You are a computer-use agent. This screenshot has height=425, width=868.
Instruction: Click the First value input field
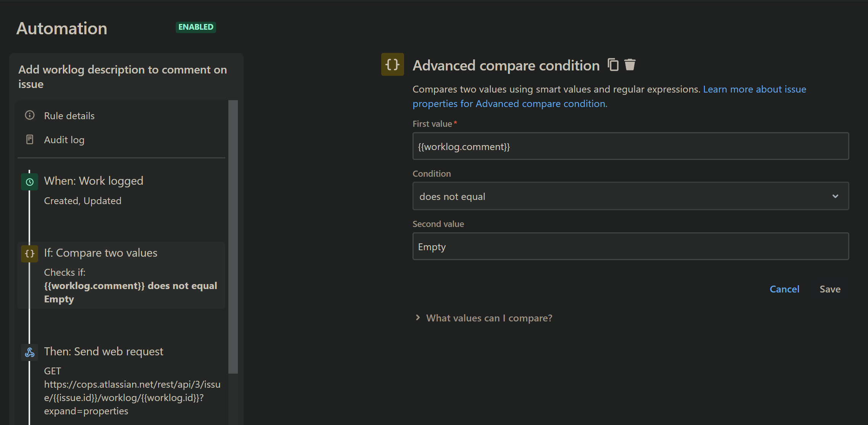point(631,147)
